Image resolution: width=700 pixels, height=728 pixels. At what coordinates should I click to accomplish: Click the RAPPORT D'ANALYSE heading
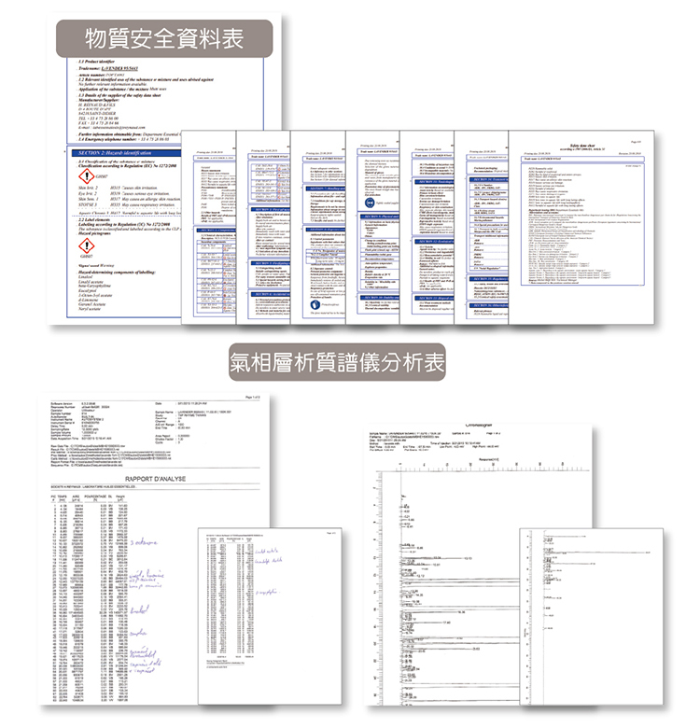pos(155,479)
